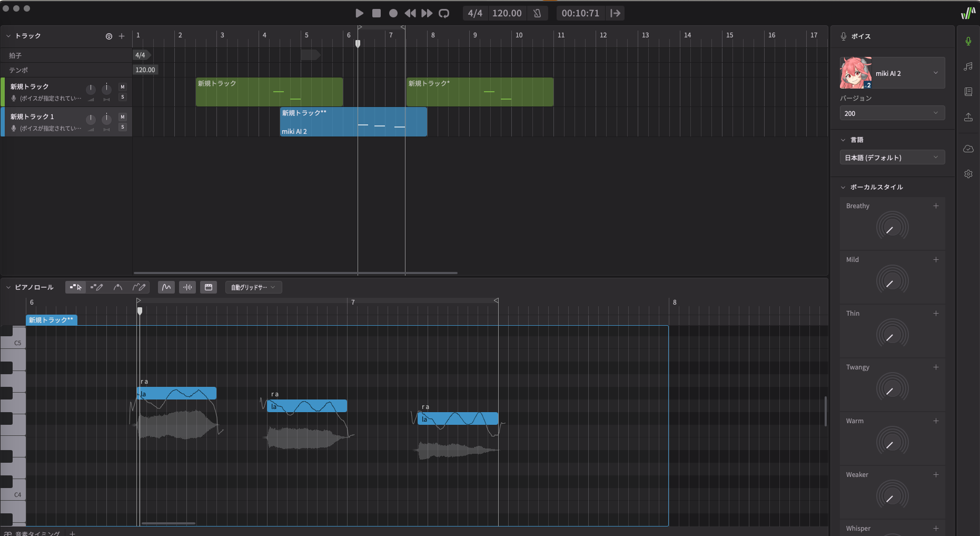The image size is (980, 536).
Task: Collapse the 言語 section
Action: pos(843,140)
